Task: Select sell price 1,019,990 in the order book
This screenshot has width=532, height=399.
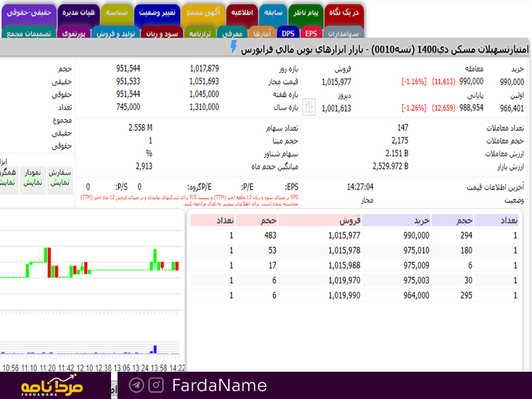Action: pos(344,295)
